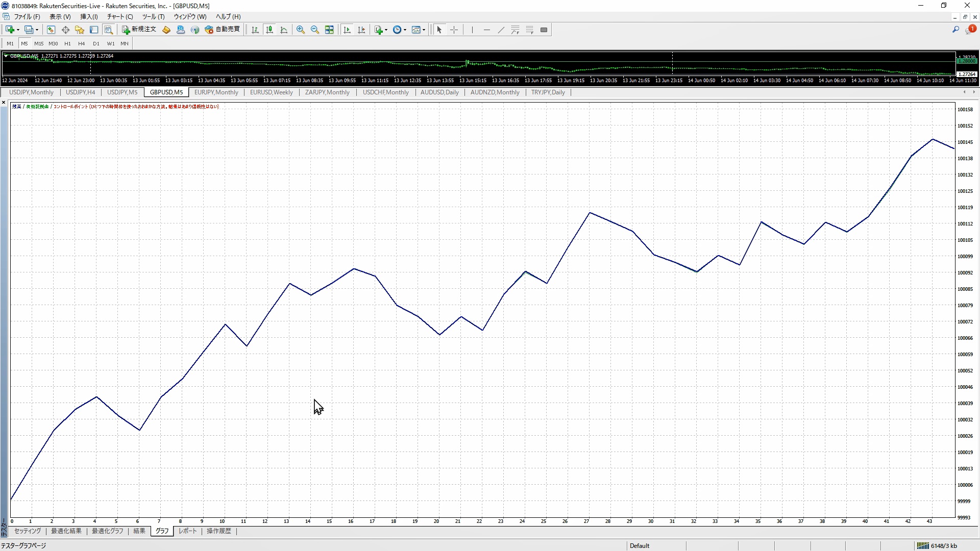Open the チャート (C) menu
This screenshot has height=551, width=980.
coord(120,16)
